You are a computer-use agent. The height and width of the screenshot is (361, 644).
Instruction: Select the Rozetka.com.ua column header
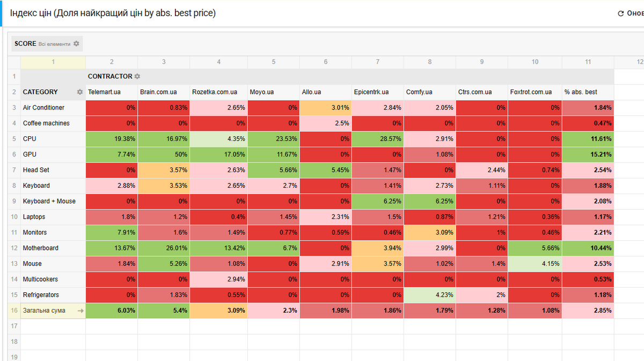pos(214,92)
